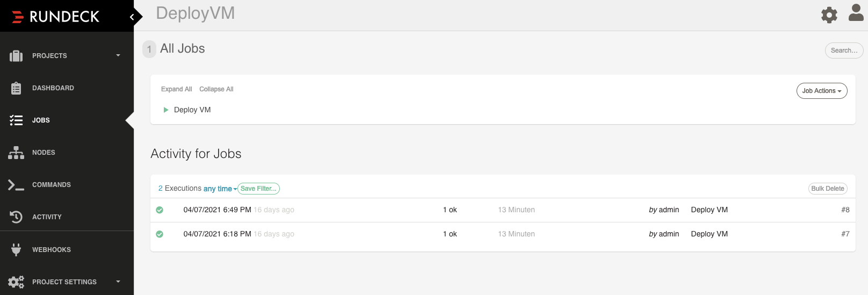Open the Job Actions dropdown
The width and height of the screenshot is (868, 295).
[x=822, y=91]
